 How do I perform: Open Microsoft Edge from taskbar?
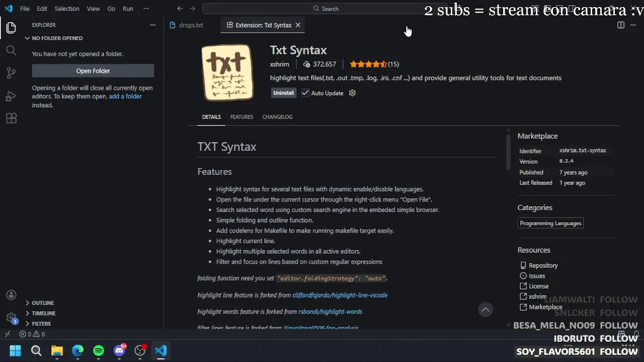(77, 350)
